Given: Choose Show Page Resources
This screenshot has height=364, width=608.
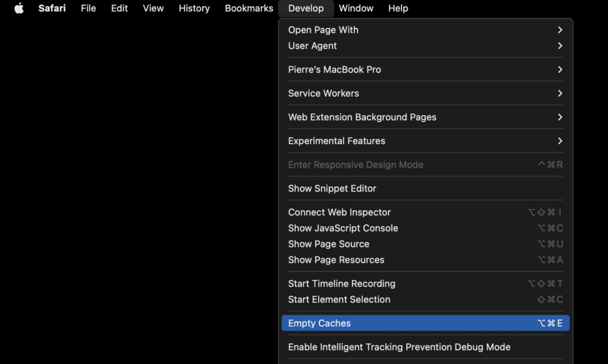Looking at the screenshot, I should (425, 259).
